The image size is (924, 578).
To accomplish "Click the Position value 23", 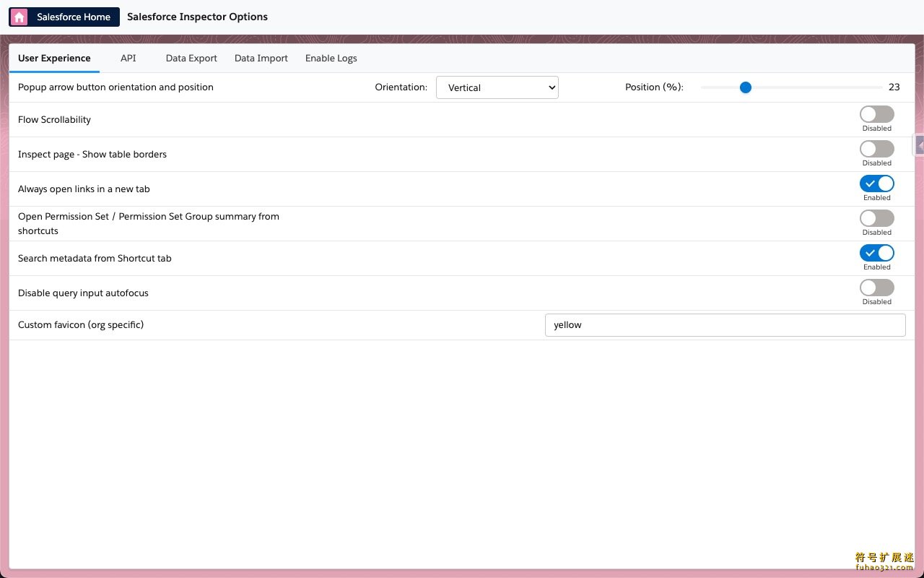I will [x=894, y=87].
